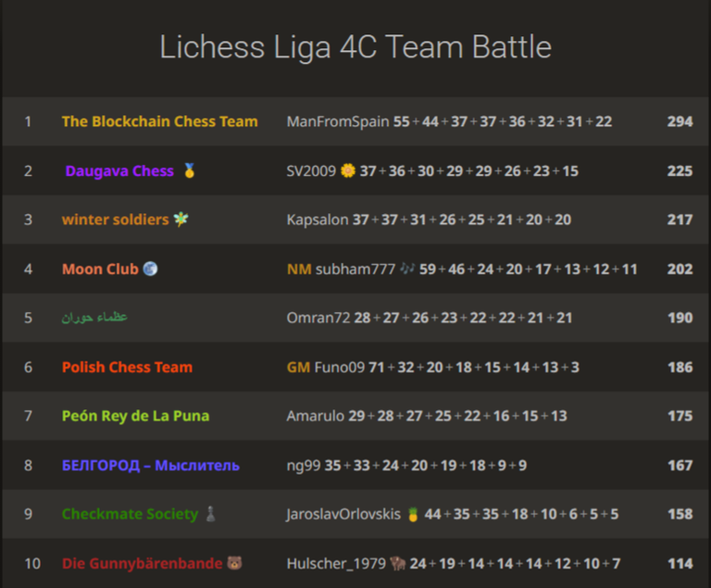Open Peón Rey de La Puna team

tap(135, 416)
